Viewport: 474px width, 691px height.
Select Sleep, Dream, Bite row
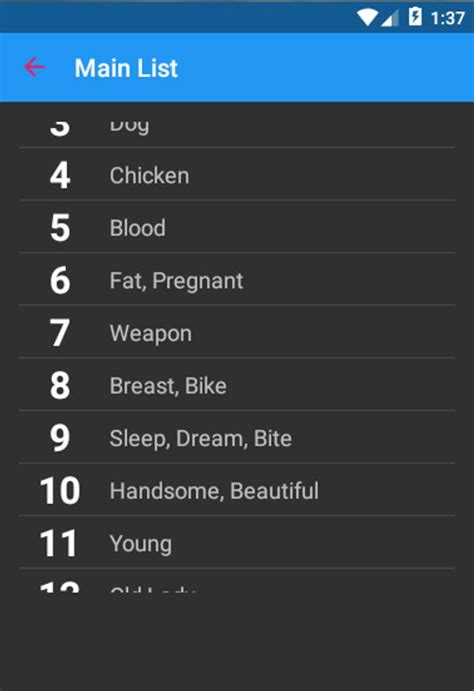[237, 437]
